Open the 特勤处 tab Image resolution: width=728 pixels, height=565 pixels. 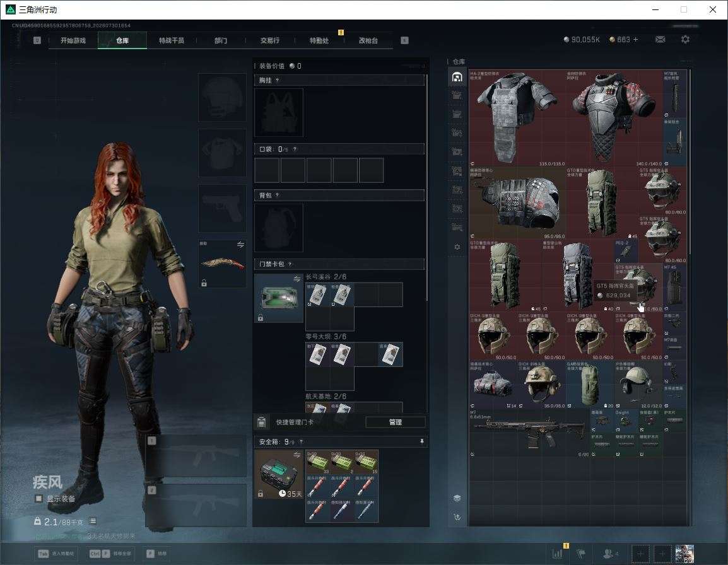click(x=319, y=40)
